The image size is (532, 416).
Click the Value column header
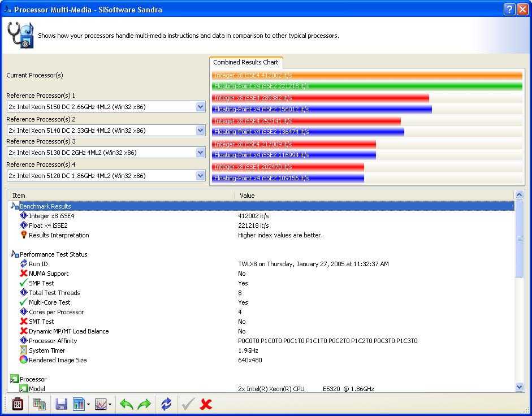tap(375, 196)
